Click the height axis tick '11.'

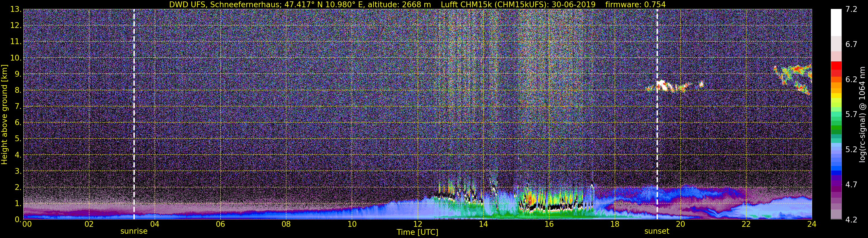[16, 42]
